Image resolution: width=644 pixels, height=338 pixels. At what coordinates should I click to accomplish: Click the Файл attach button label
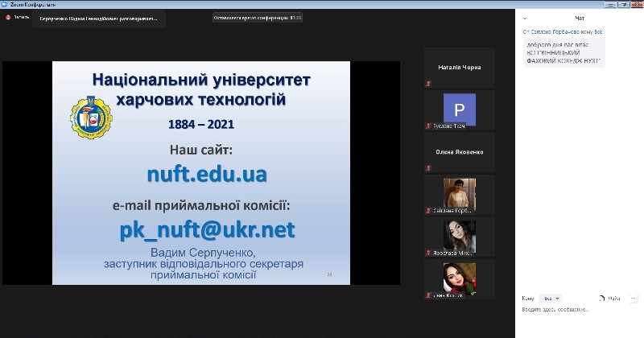(615, 297)
